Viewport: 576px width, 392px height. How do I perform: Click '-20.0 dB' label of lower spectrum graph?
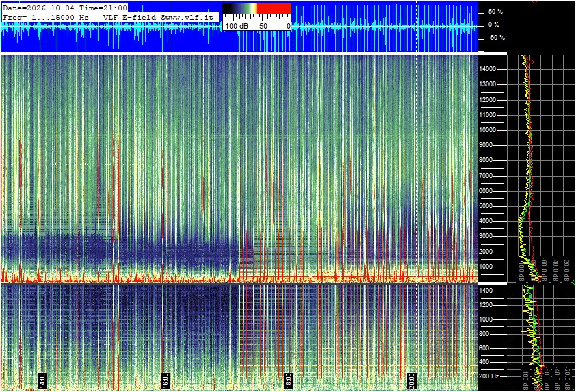tap(568, 378)
